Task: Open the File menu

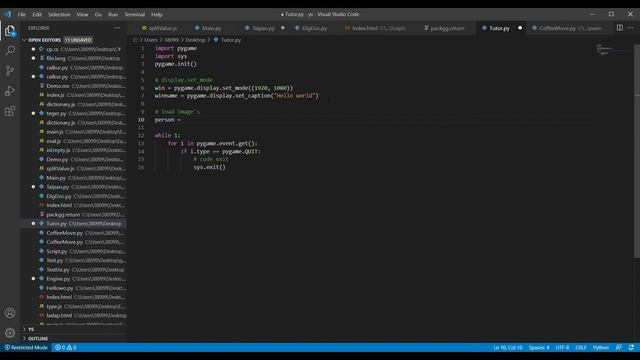Action: pos(22,14)
